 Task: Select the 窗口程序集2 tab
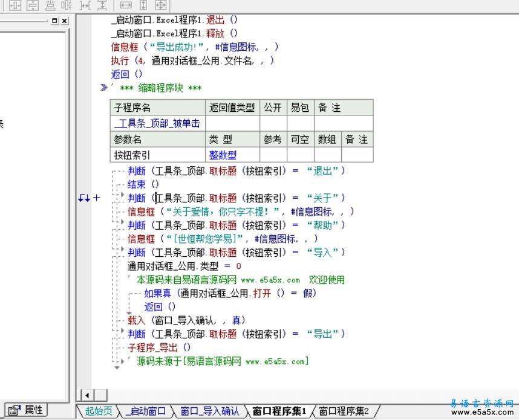tap(344, 411)
